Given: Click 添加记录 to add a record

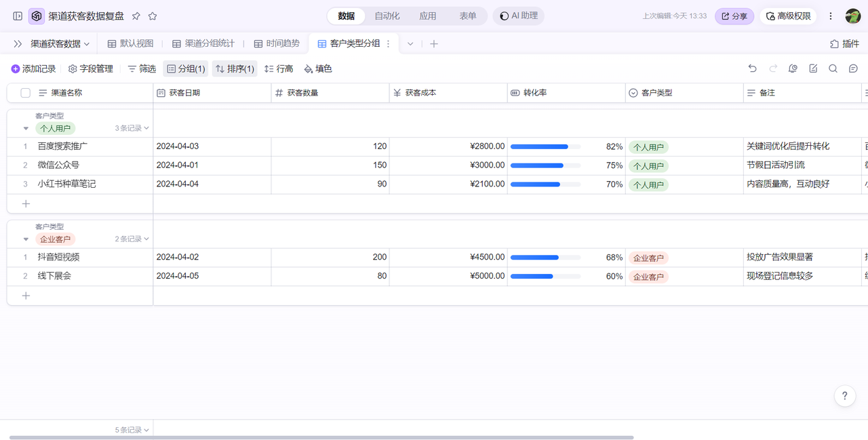Looking at the screenshot, I should (x=34, y=68).
